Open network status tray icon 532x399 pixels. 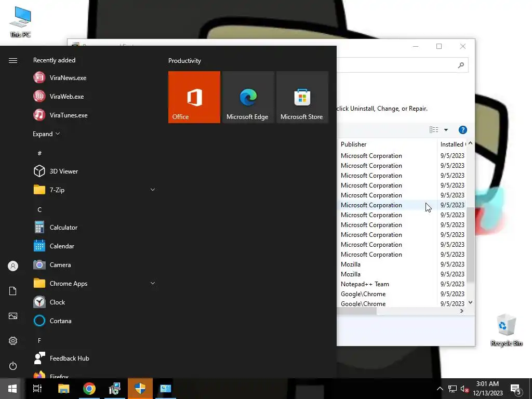[x=453, y=389]
